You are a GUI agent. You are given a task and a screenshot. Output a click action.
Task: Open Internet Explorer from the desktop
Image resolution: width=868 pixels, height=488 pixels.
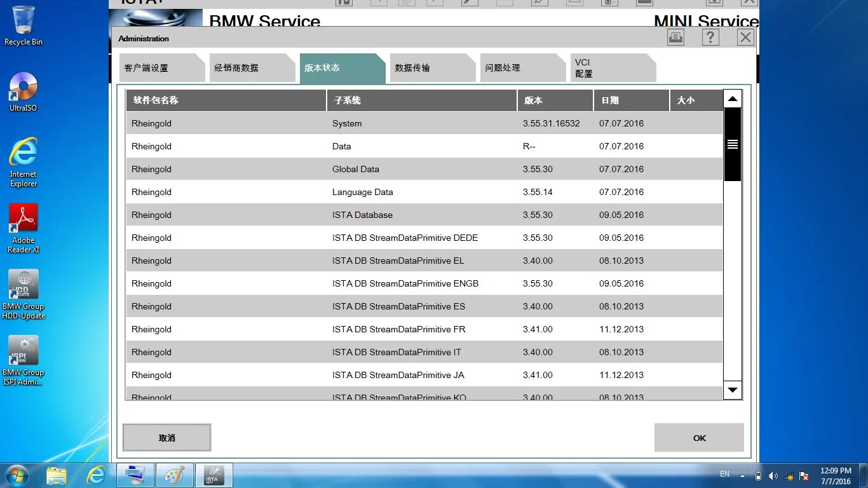24,163
